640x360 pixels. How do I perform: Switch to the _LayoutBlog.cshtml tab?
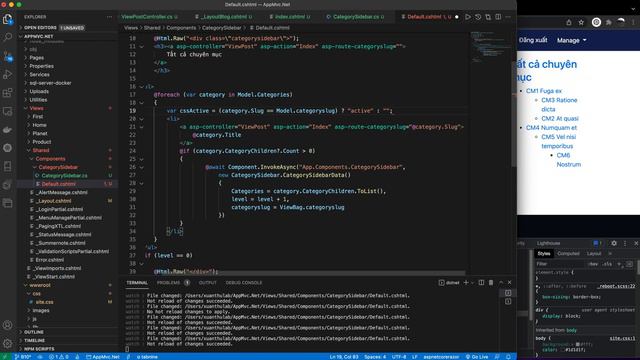pyautogui.click(x=223, y=17)
